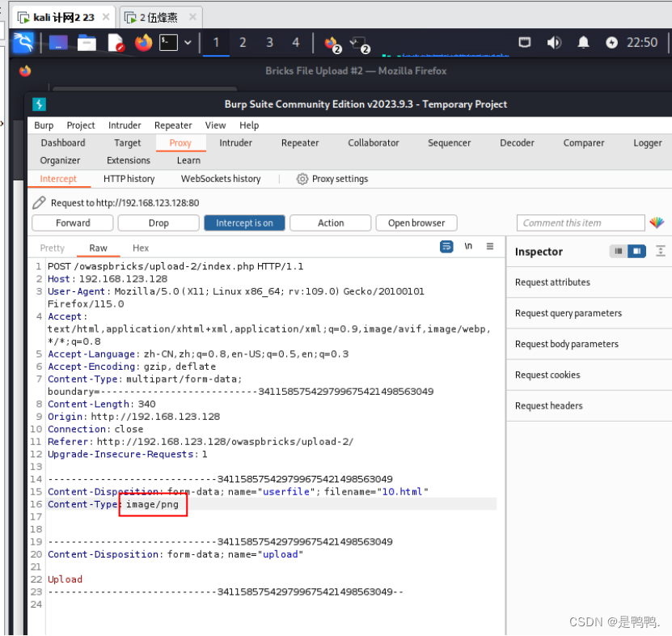The height and width of the screenshot is (636, 672).
Task: Open the power manager tray icon
Action: (x=611, y=42)
